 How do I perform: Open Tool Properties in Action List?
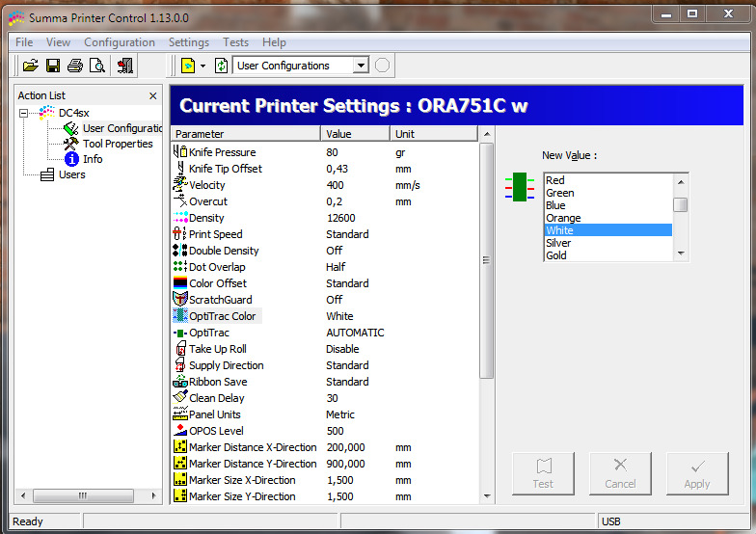pyautogui.click(x=118, y=144)
